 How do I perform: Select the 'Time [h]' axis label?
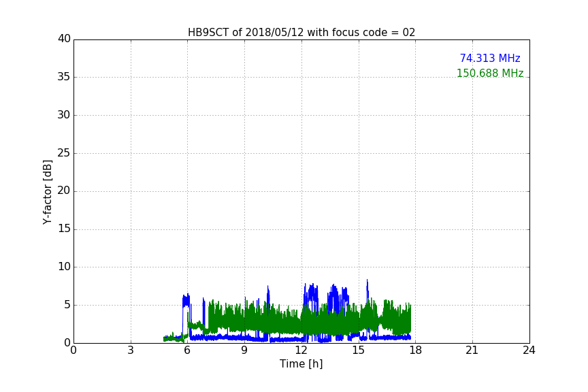(301, 364)
